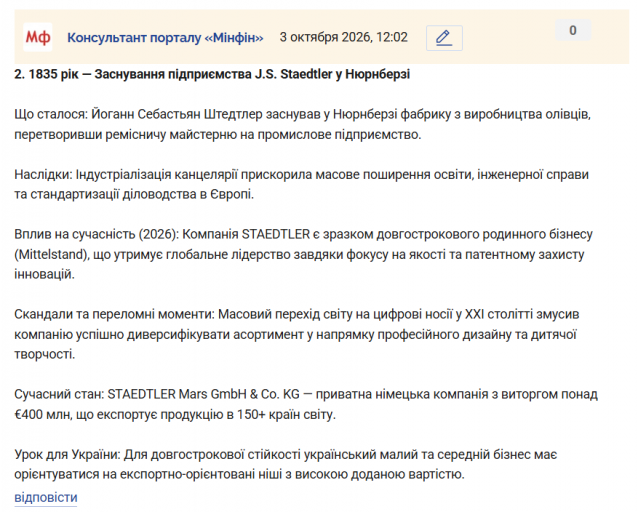
Task: Open the Консультант порталу «Мінфін» profile link
Action: [165, 37]
